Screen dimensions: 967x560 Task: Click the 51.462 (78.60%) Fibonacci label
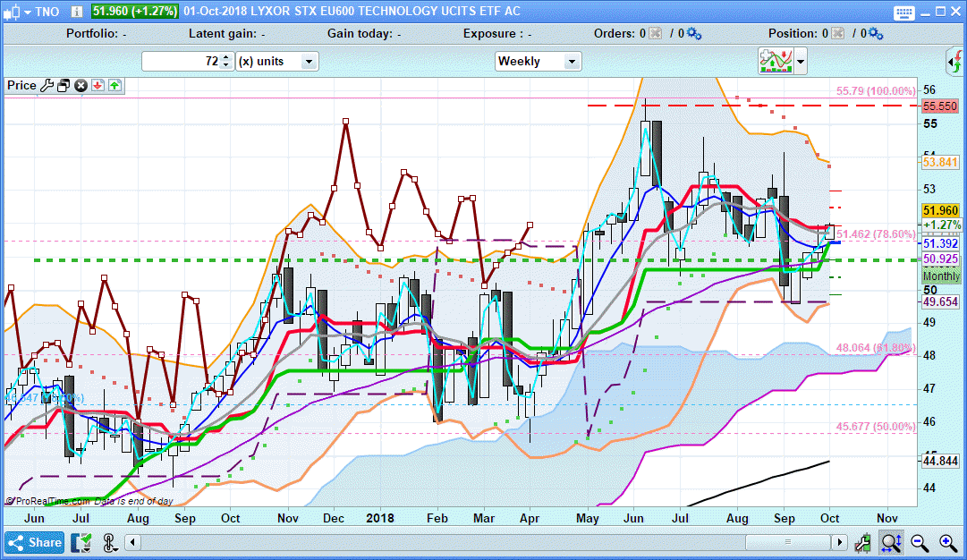coord(876,234)
